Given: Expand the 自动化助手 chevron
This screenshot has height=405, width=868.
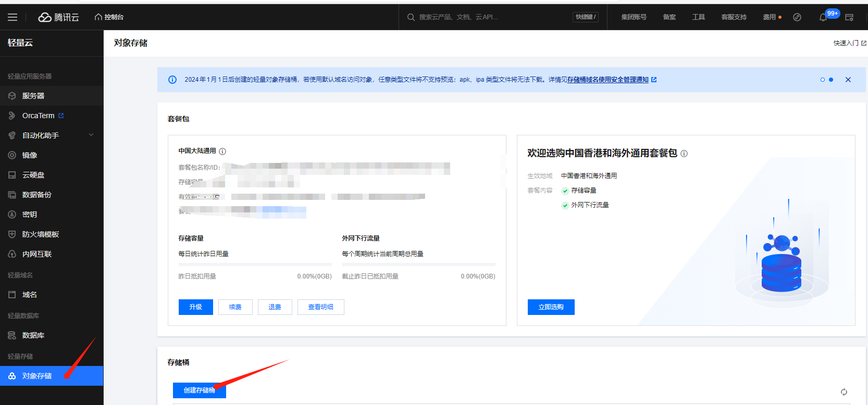Looking at the screenshot, I should (91, 135).
